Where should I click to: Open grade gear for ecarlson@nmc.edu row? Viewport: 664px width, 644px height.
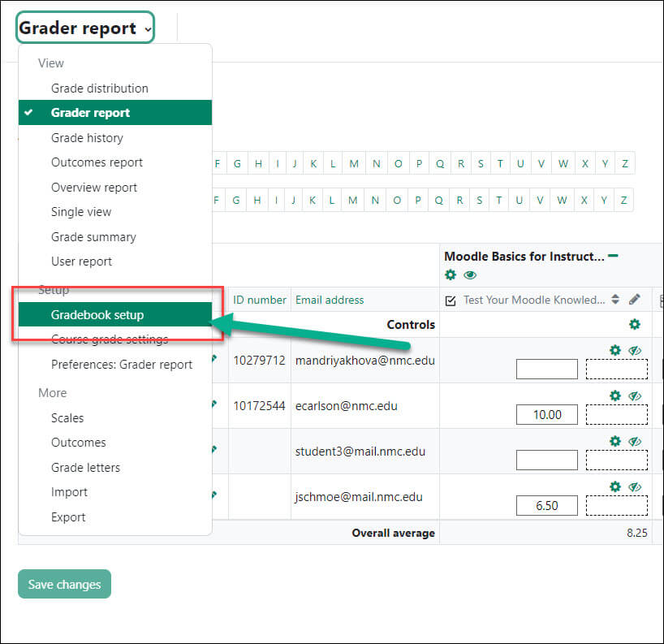[x=614, y=395]
